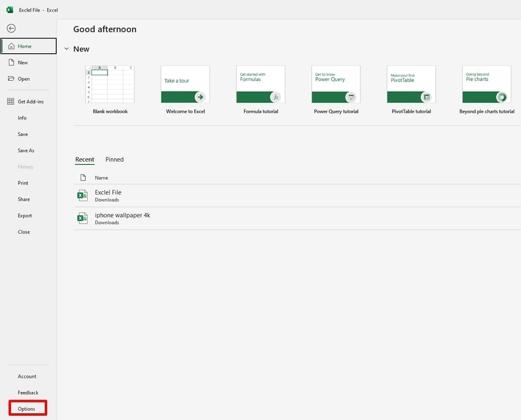This screenshot has width=521, height=420.
Task: Click the Excel icon beside iphone wallpaper 4k
Action: [82, 219]
